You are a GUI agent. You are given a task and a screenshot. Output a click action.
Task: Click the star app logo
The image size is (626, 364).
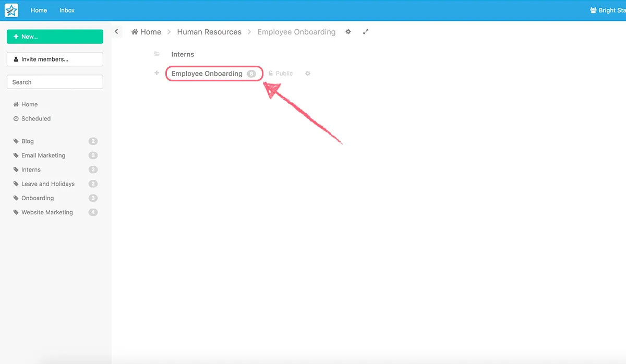[x=11, y=10]
